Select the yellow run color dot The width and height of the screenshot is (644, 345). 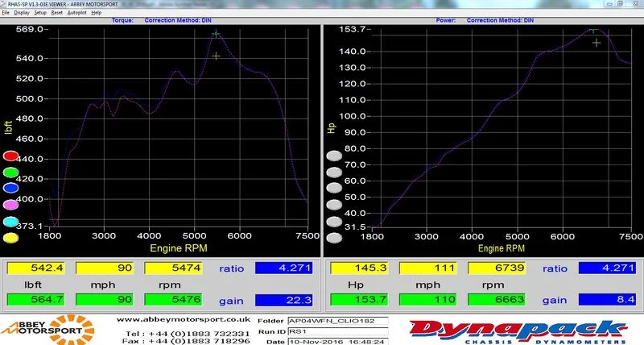[x=10, y=238]
